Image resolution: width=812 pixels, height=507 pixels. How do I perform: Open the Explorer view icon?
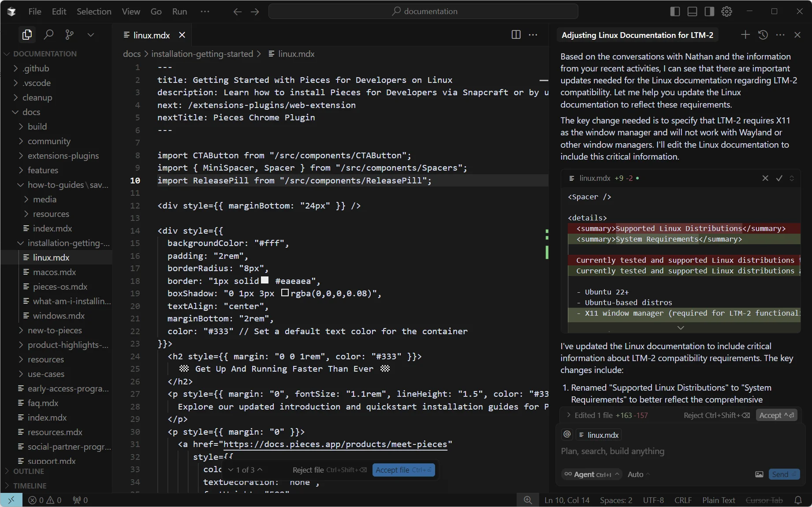(x=27, y=35)
